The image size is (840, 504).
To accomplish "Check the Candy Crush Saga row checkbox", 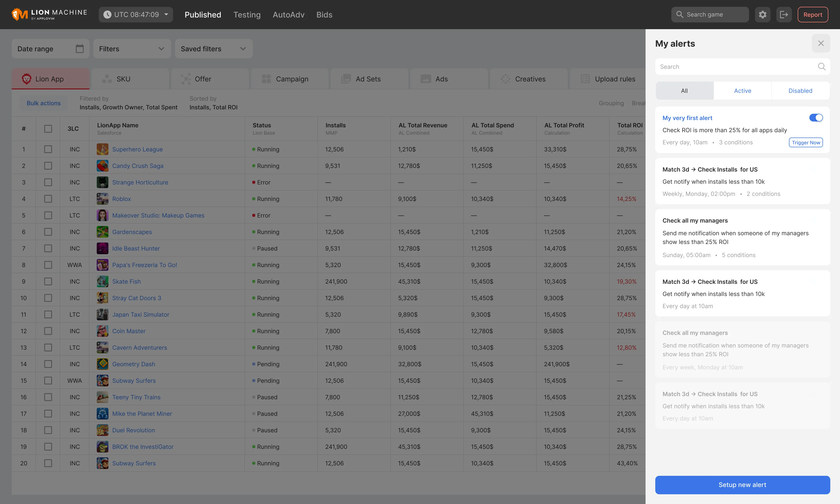I will [48, 166].
